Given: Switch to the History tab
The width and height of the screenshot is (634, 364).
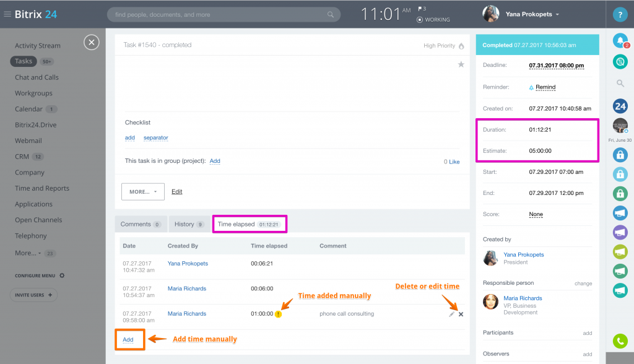Looking at the screenshot, I should click(x=188, y=224).
